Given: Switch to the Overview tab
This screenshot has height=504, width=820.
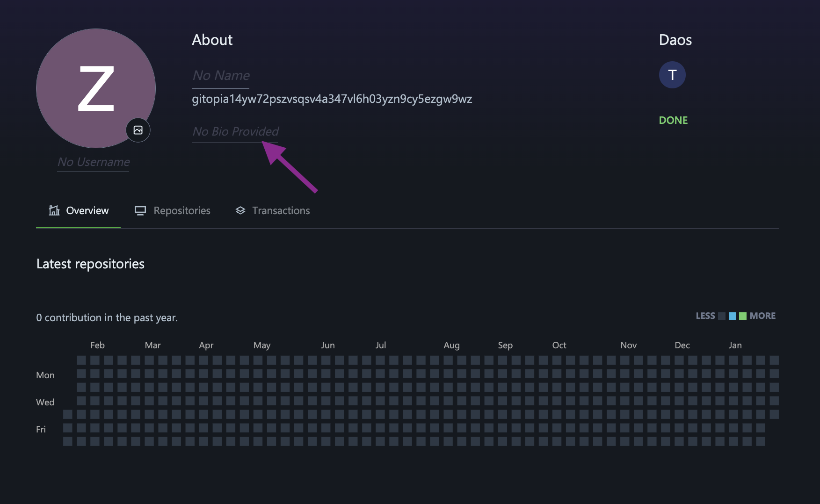Looking at the screenshot, I should click(x=78, y=211).
